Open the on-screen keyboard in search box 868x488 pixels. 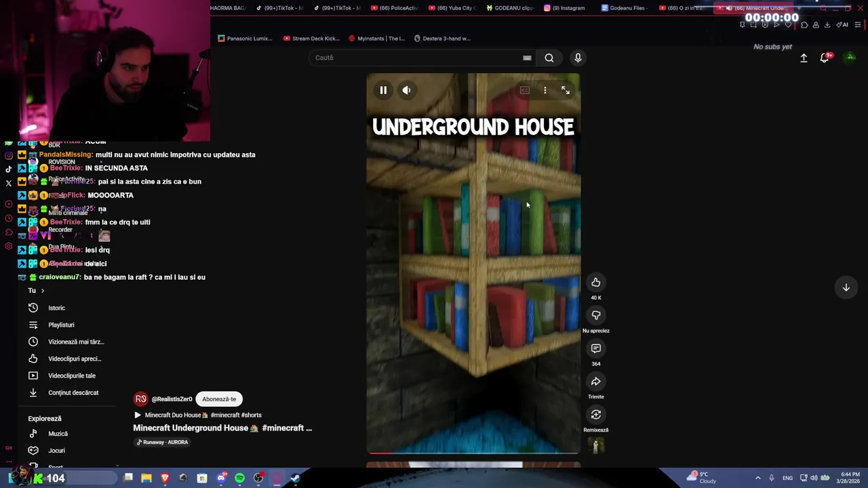(527, 58)
